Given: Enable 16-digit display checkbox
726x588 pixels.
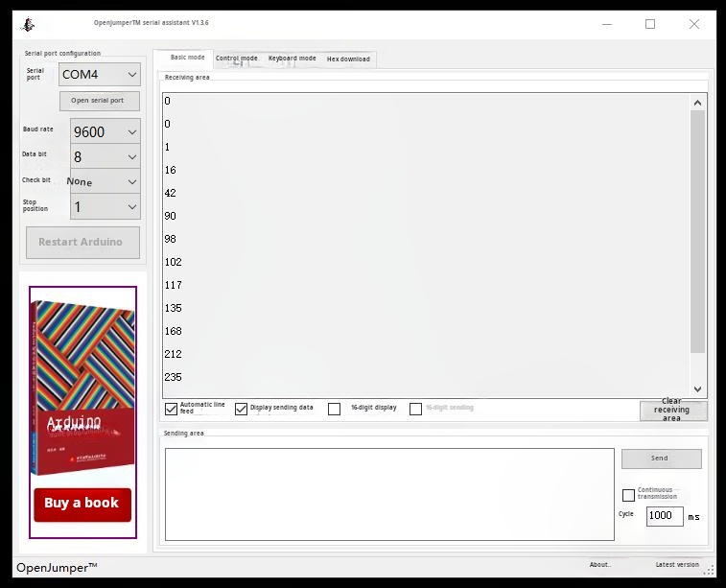Looking at the screenshot, I should click(x=334, y=409).
